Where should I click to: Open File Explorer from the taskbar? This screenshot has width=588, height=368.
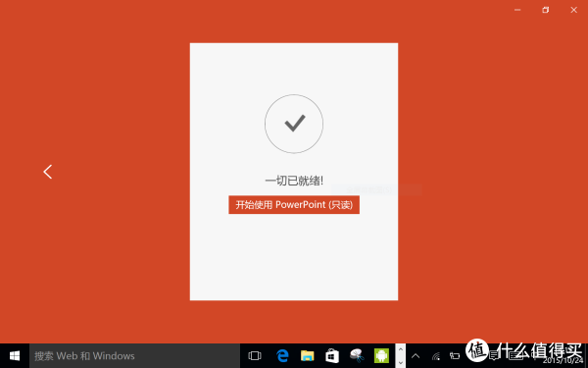(307, 355)
